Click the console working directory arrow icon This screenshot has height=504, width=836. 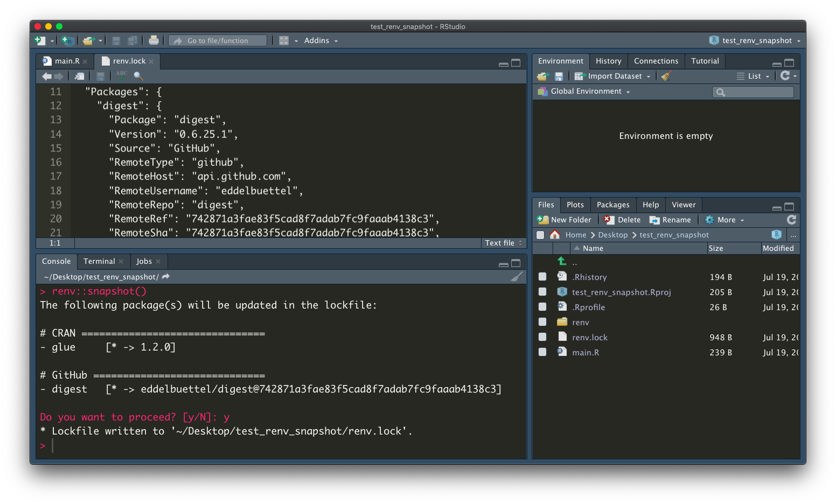point(166,276)
